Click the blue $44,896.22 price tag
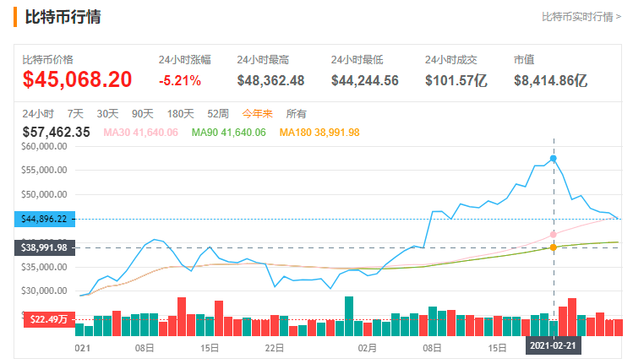This screenshot has height=364, width=633. point(45,219)
